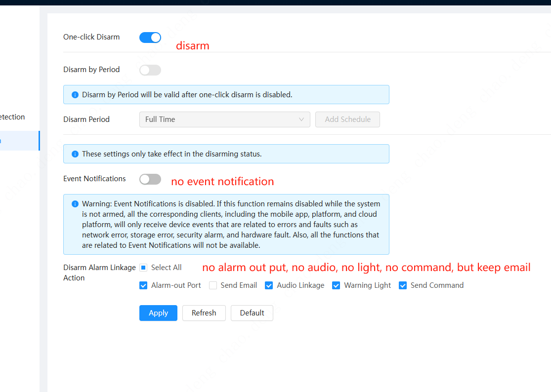Tick the Send Email checkbox
The width and height of the screenshot is (551, 392).
coord(213,285)
